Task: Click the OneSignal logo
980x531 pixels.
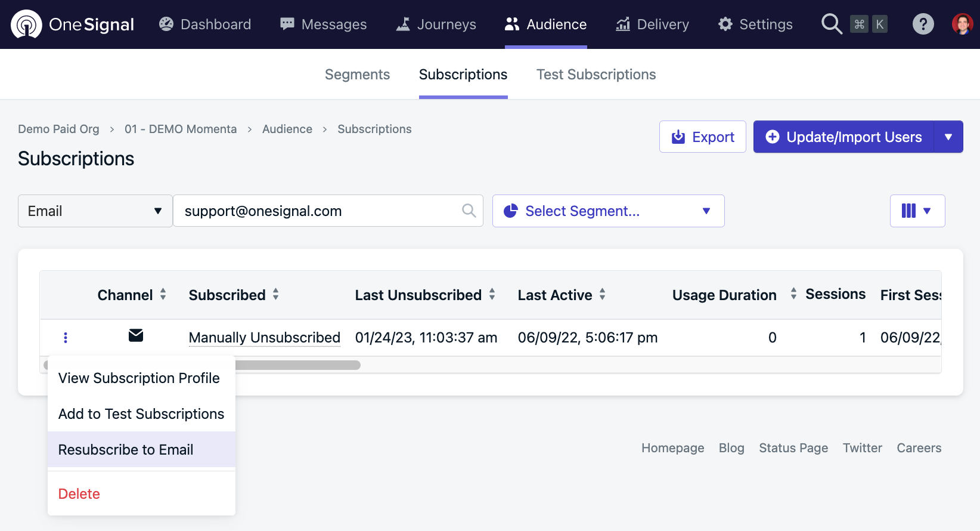Action: [72, 24]
